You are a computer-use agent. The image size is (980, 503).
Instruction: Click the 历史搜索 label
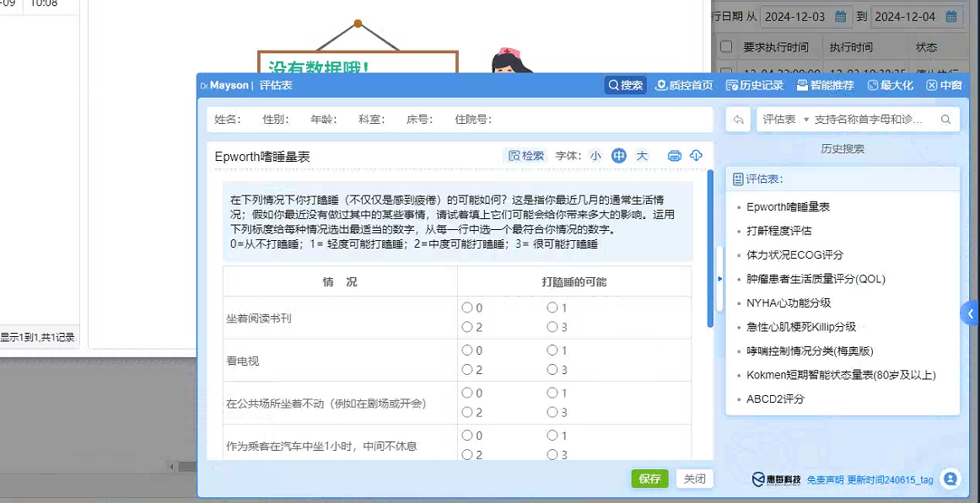[x=842, y=149]
